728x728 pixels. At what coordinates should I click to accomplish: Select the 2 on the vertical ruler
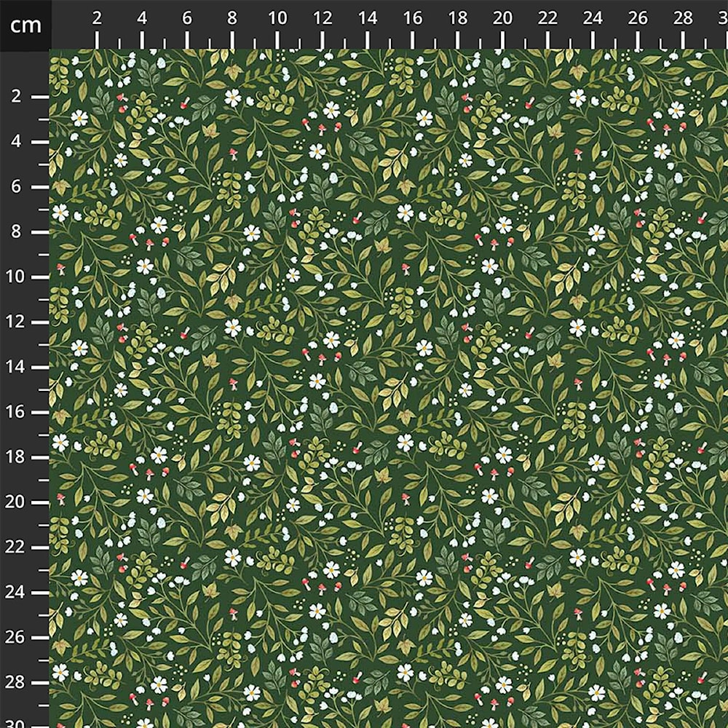tap(16, 96)
